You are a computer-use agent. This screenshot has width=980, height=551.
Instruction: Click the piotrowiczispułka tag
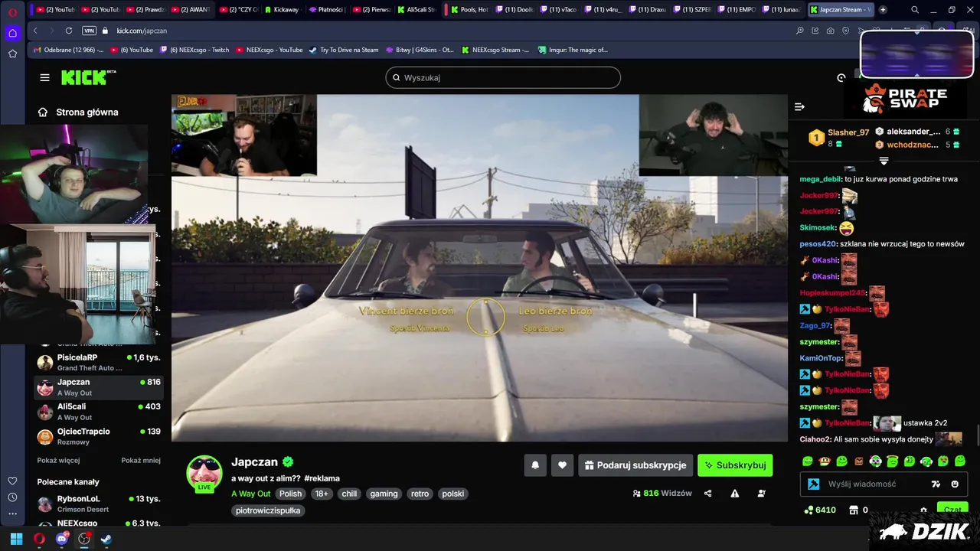[x=268, y=510]
